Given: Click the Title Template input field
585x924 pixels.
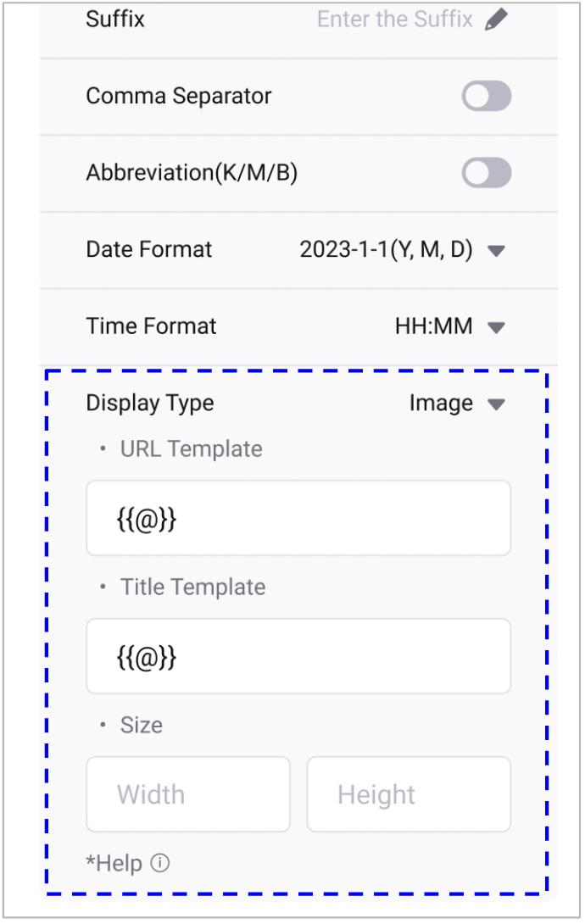Looking at the screenshot, I should (298, 657).
